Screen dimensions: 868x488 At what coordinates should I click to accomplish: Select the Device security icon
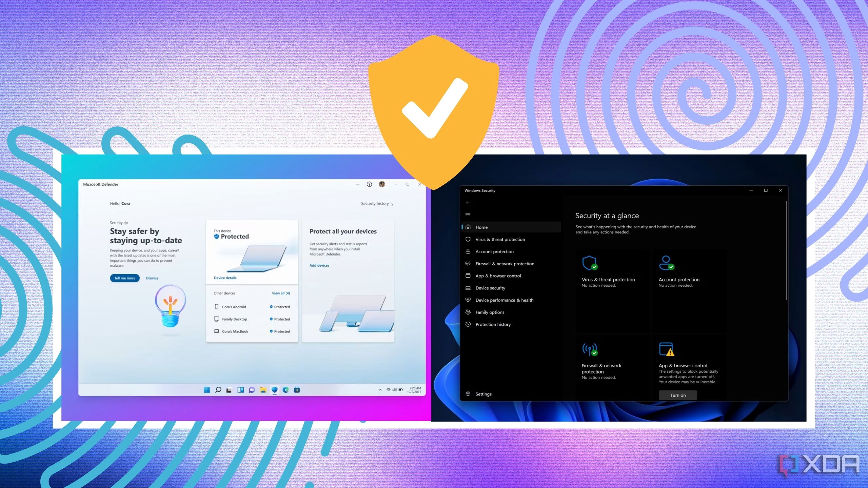(468, 288)
